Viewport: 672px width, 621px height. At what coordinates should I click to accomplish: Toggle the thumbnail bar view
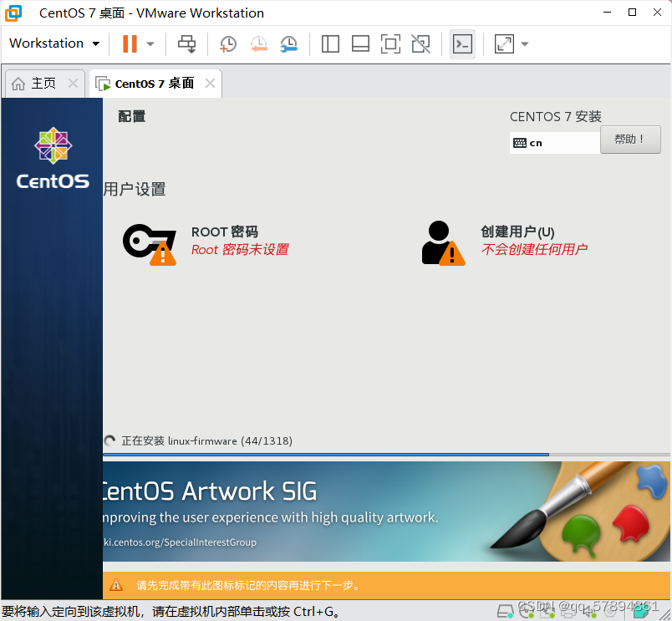[x=360, y=43]
